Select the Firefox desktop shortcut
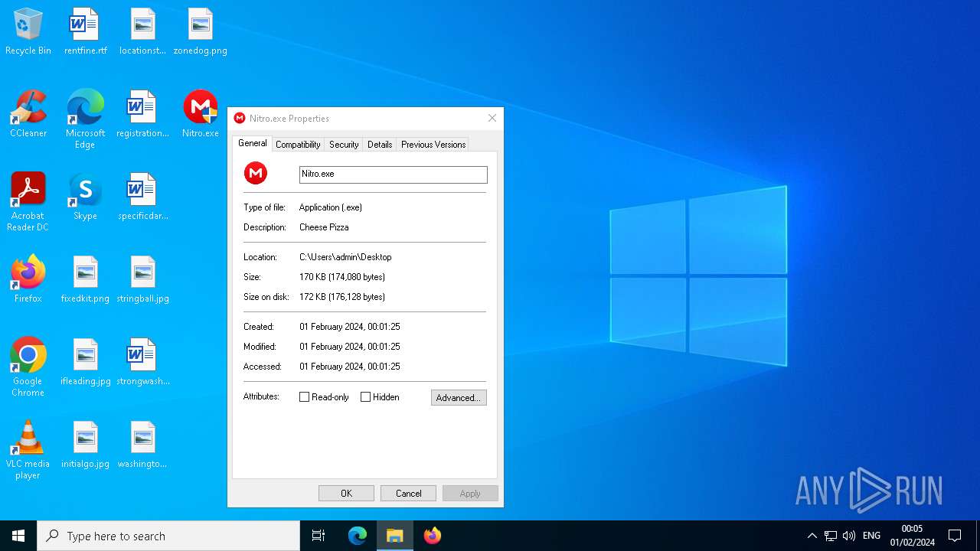The height and width of the screenshot is (551, 980). pyautogui.click(x=28, y=279)
